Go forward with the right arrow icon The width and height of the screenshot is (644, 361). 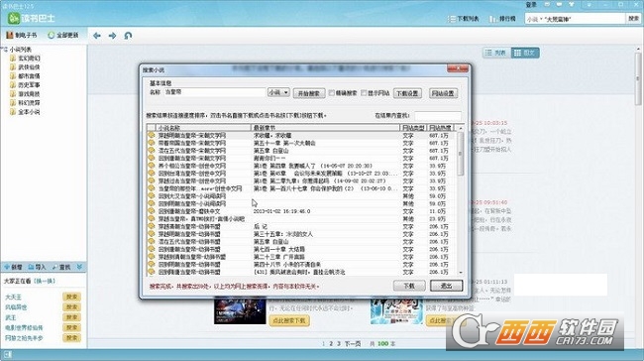pos(112,36)
